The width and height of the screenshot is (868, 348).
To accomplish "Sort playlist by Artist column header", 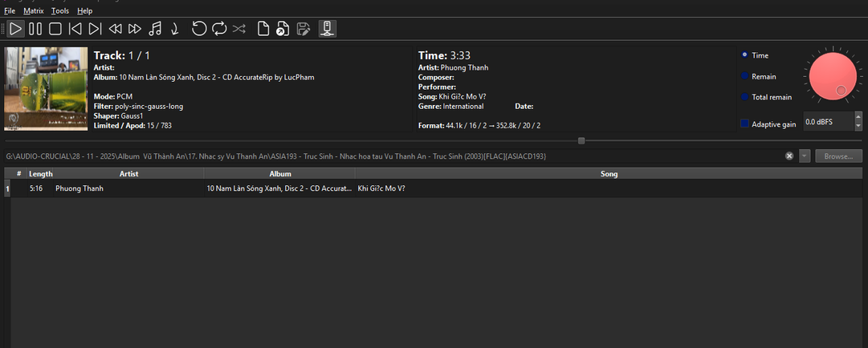I will [129, 173].
